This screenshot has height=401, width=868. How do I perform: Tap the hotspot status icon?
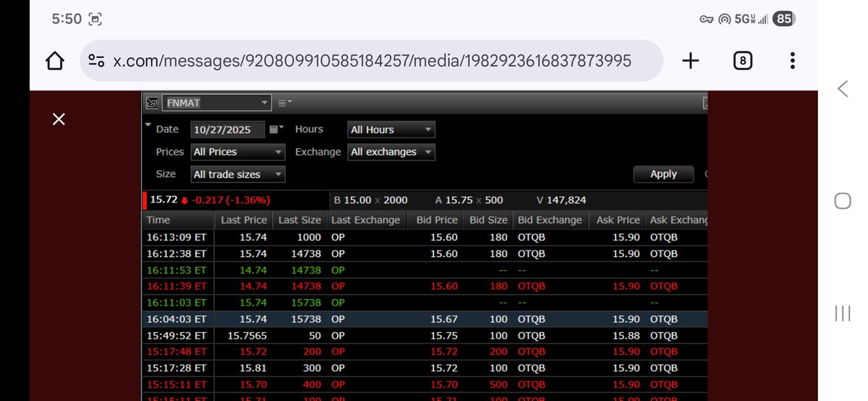pyautogui.click(x=724, y=20)
